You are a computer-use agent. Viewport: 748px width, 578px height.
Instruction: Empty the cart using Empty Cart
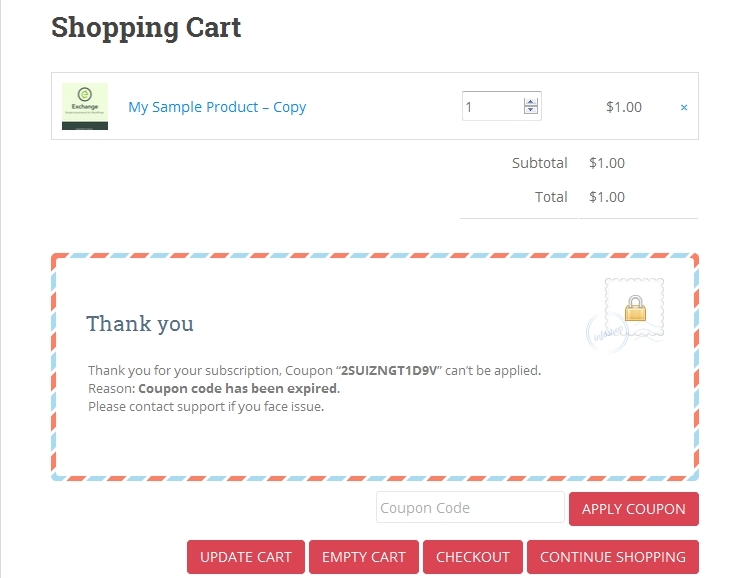pos(364,557)
